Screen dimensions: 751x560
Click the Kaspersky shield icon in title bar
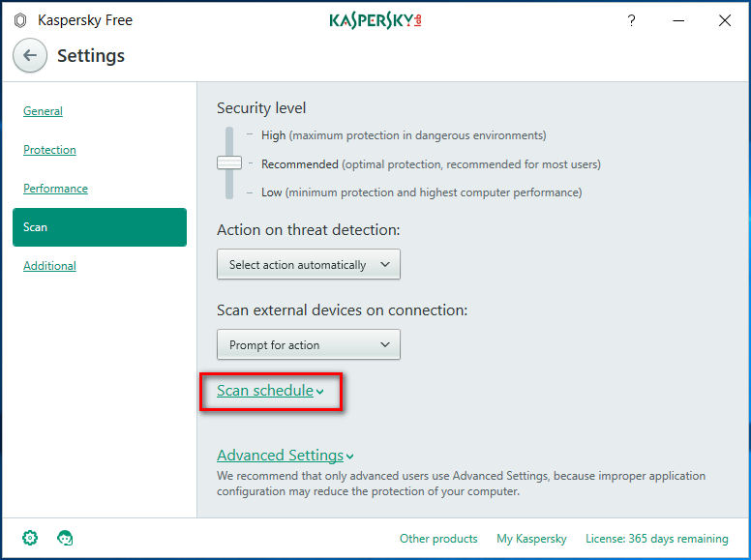pyautogui.click(x=20, y=20)
